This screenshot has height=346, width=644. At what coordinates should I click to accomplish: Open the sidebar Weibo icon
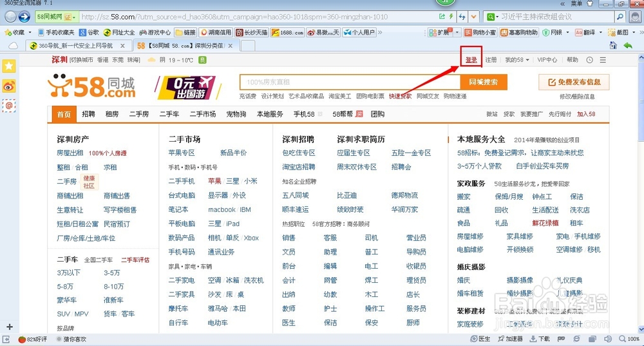coord(9,86)
